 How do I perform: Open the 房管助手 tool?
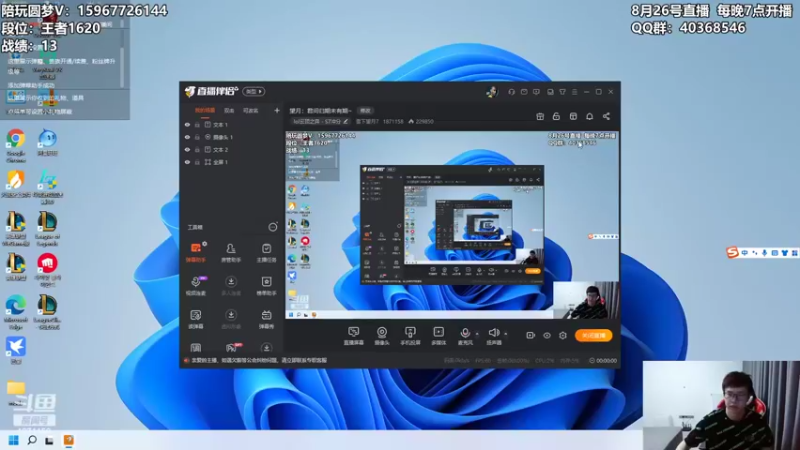pos(231,252)
